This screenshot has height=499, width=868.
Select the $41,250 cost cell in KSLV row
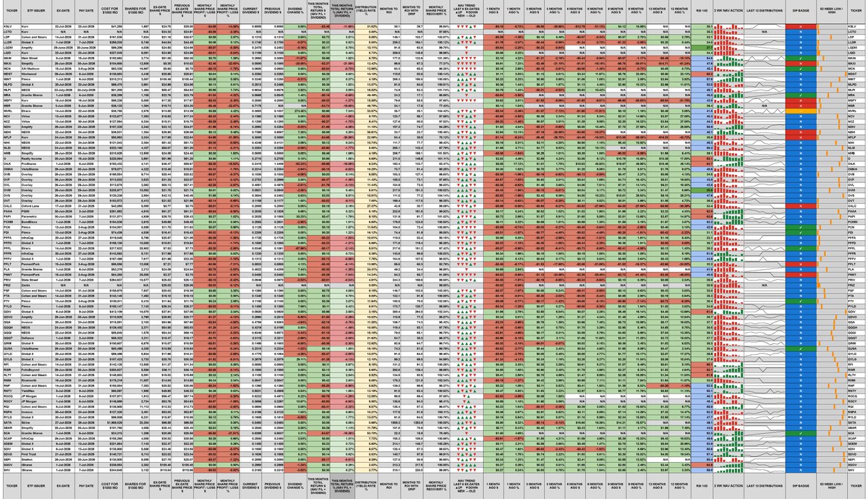point(110,27)
